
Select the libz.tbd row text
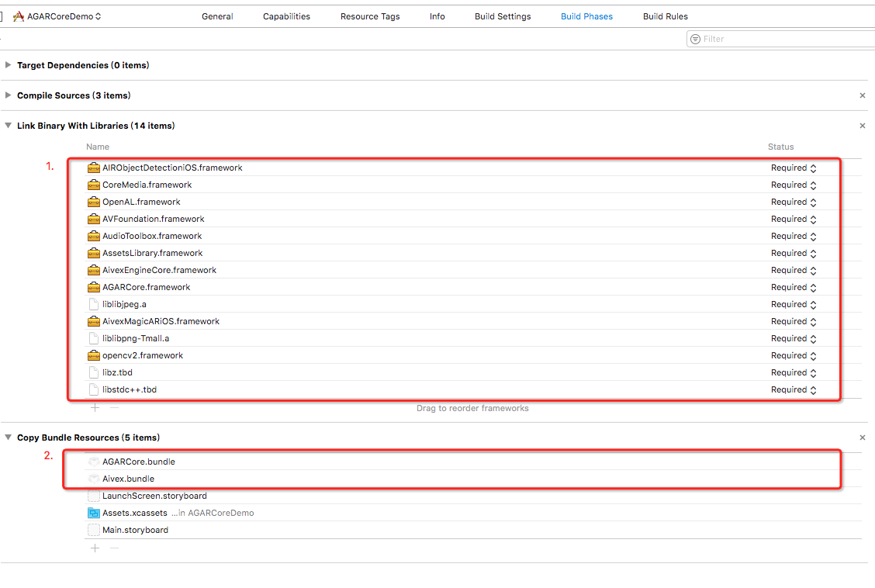point(117,372)
